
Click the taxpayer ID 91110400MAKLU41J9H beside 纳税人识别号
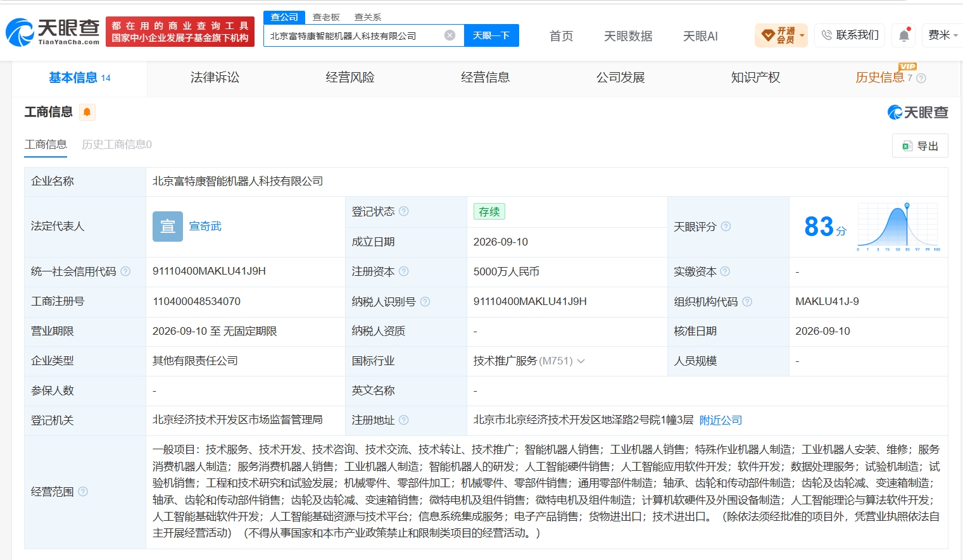pos(530,302)
